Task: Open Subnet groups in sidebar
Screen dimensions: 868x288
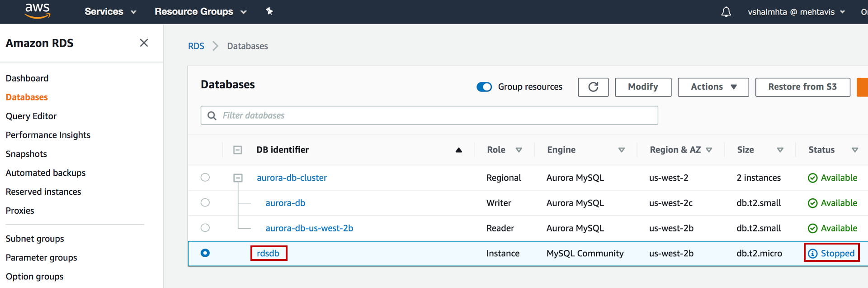Action: (x=35, y=239)
